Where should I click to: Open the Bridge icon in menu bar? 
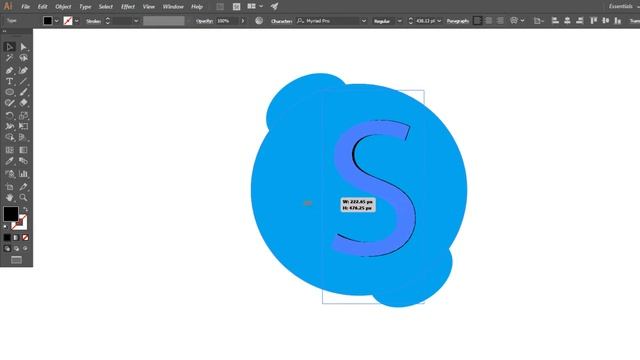(x=220, y=7)
